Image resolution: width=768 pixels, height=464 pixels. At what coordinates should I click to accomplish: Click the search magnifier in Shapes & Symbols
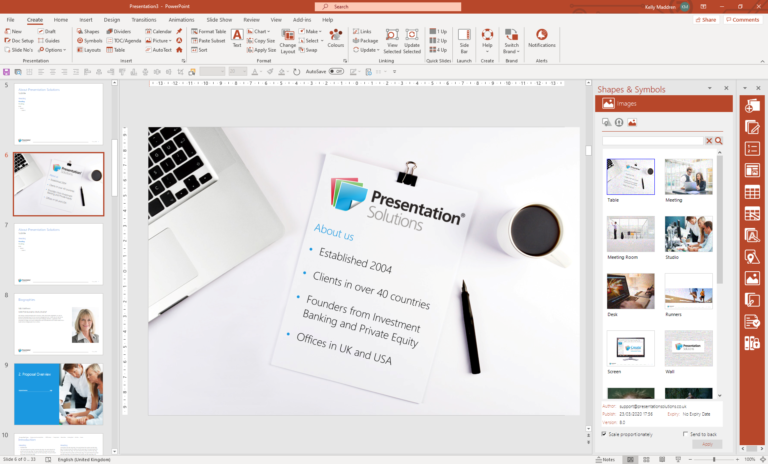[x=718, y=141]
